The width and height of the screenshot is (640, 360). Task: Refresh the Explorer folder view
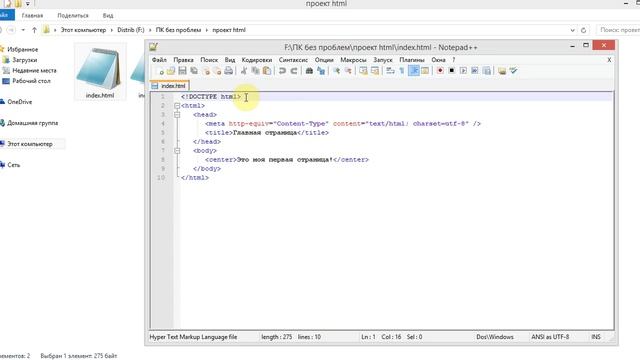tap(584, 30)
